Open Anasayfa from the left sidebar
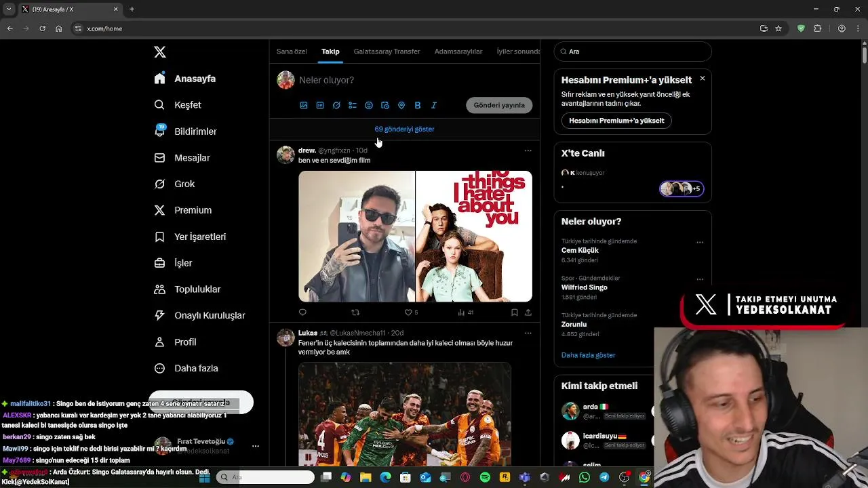The image size is (868, 488). click(x=185, y=79)
